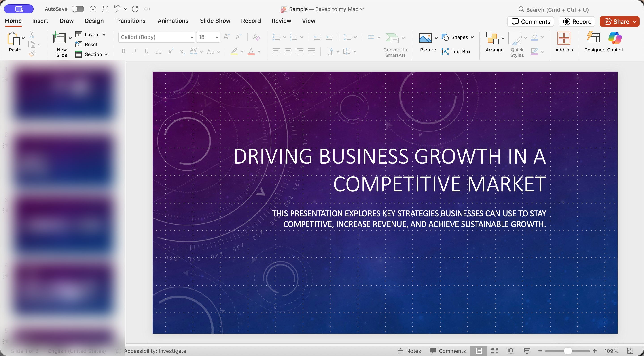Open the Copilot tool
This screenshot has height=356, width=644.
615,38
